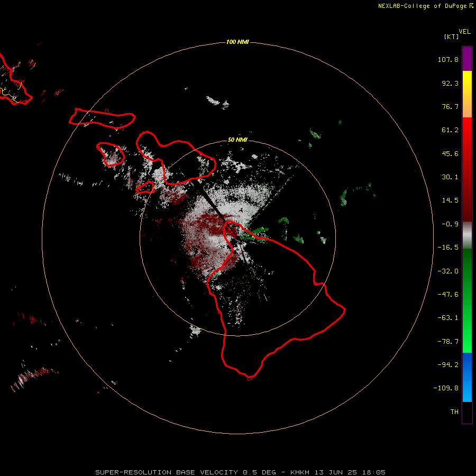Click the KHKM station identifier in the caption
This screenshot has height=476, width=476.
[300, 472]
